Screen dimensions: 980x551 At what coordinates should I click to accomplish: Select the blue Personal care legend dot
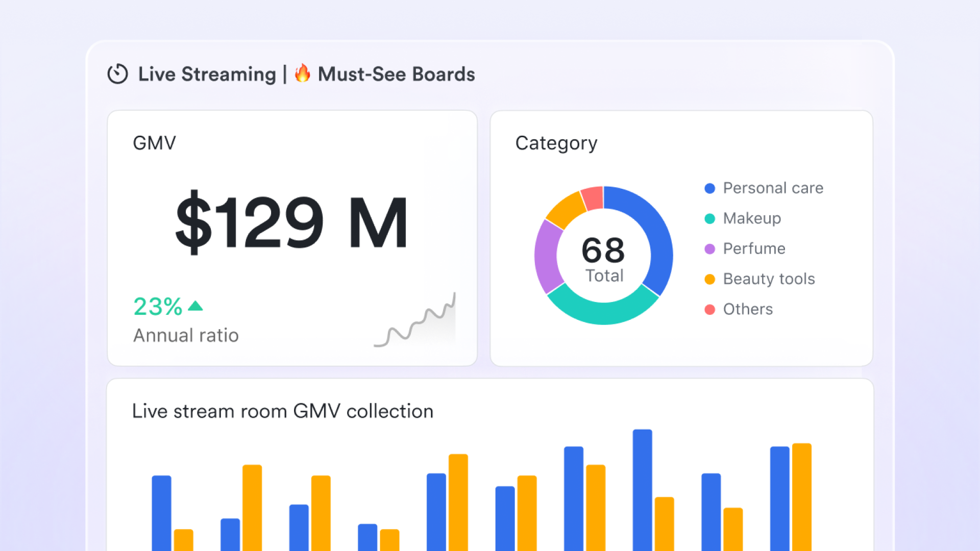coord(709,188)
